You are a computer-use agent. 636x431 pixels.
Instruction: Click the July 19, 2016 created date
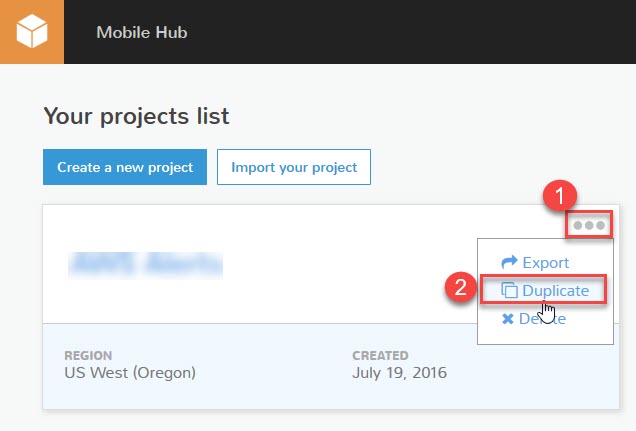point(399,373)
